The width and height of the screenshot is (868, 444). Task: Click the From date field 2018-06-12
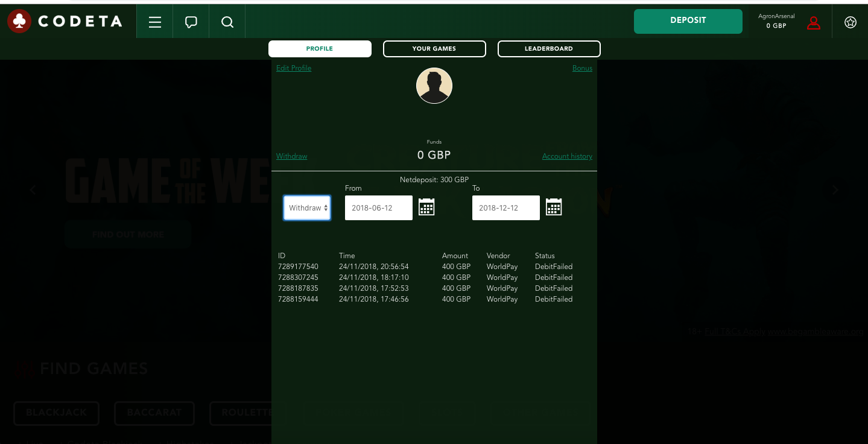pyautogui.click(x=379, y=208)
